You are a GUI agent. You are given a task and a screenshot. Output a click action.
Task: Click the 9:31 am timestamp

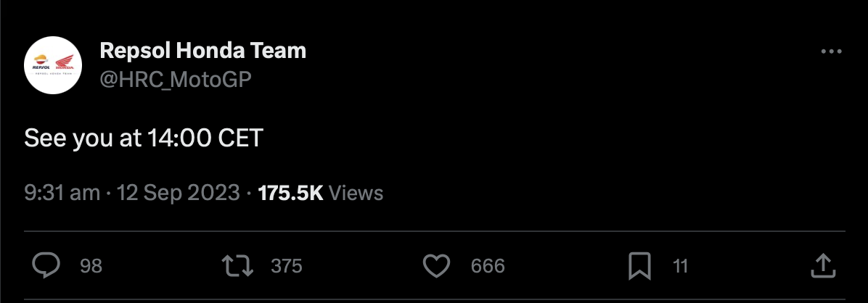62,193
